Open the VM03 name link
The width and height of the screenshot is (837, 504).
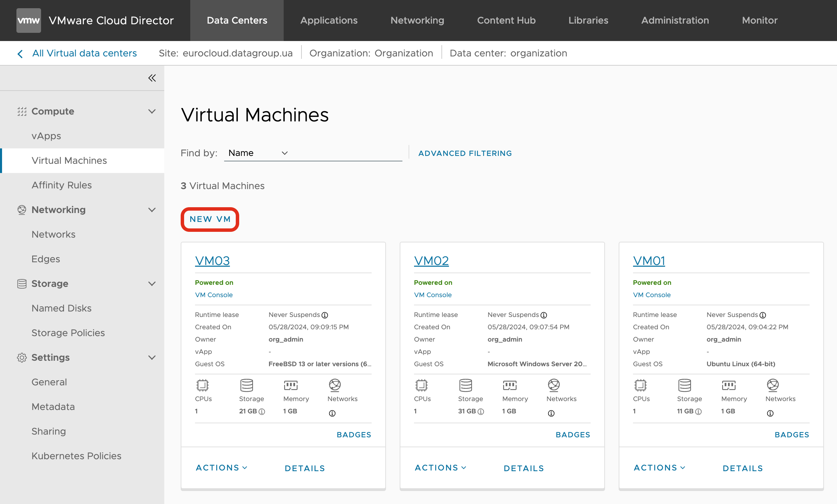(213, 261)
